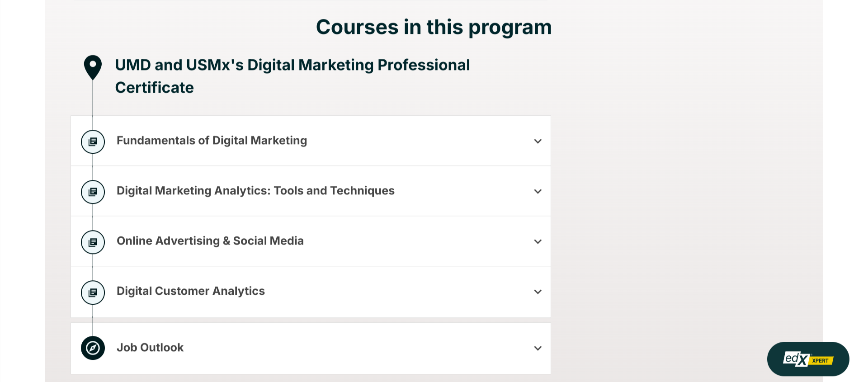Screen dimensions: 868x382
Task: Select the Online Advertising & Social Media title
Action: coord(210,241)
